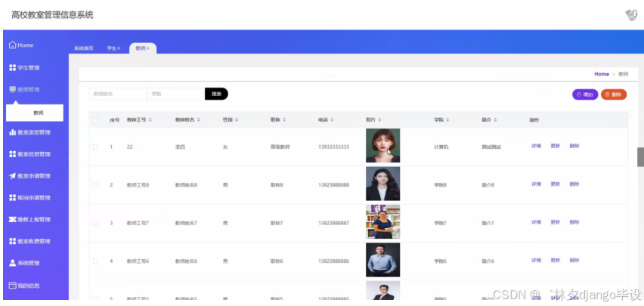Click the page vertical scrollbar thumb

tap(640, 157)
